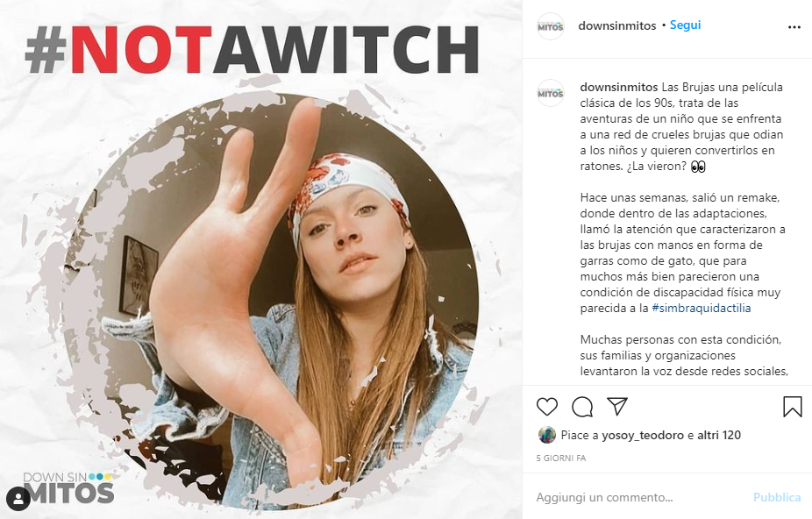Open comments with the speech bubble icon
The height and width of the screenshot is (519, 812).
(x=582, y=407)
